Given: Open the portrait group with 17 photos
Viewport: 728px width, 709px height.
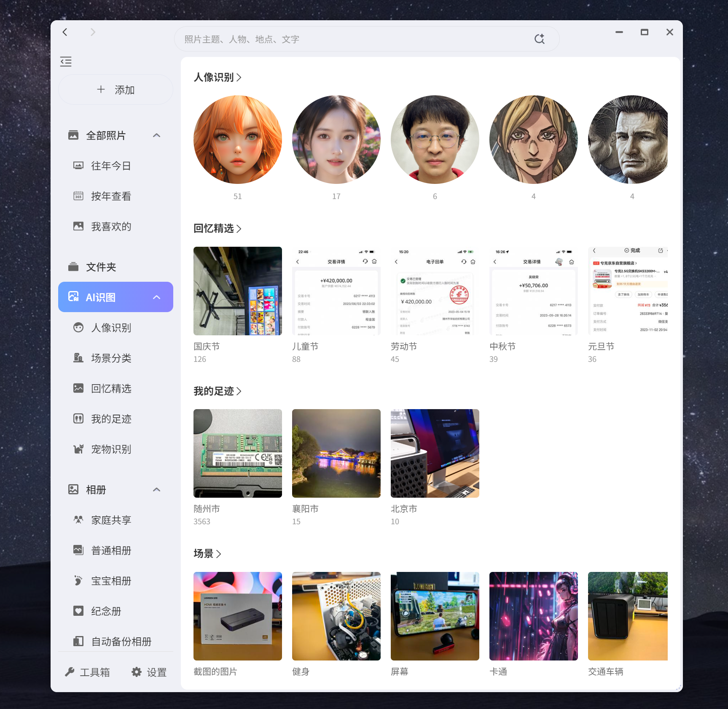Looking at the screenshot, I should click(x=336, y=140).
